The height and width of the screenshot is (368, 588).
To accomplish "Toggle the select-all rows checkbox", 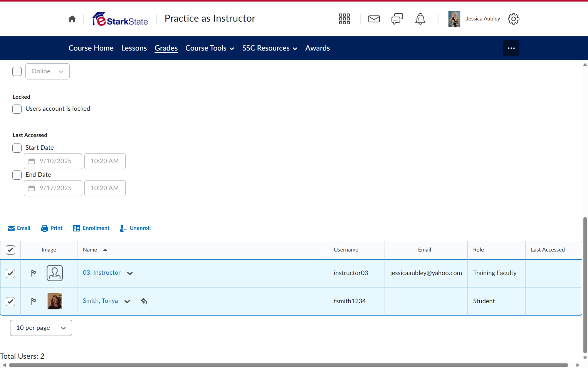I will [10, 250].
